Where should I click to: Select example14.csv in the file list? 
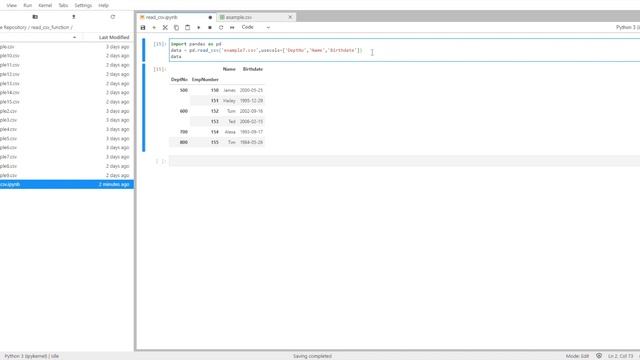67,93
